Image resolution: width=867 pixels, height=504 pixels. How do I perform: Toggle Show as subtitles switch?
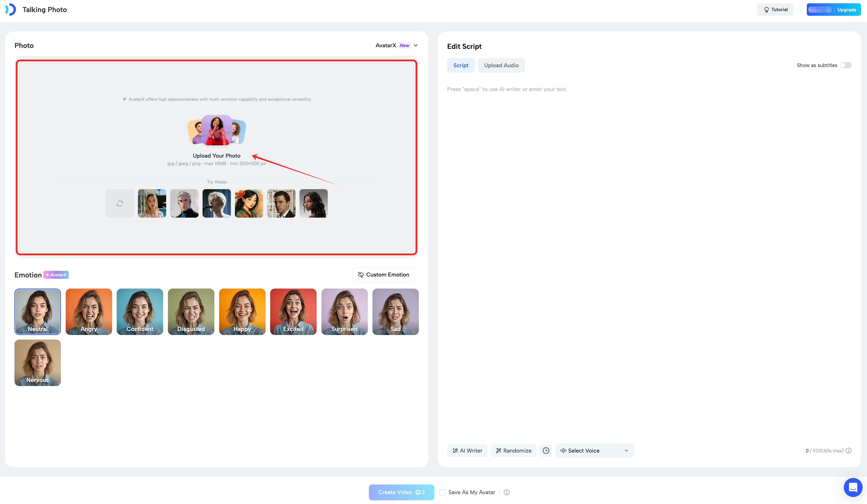tap(845, 65)
